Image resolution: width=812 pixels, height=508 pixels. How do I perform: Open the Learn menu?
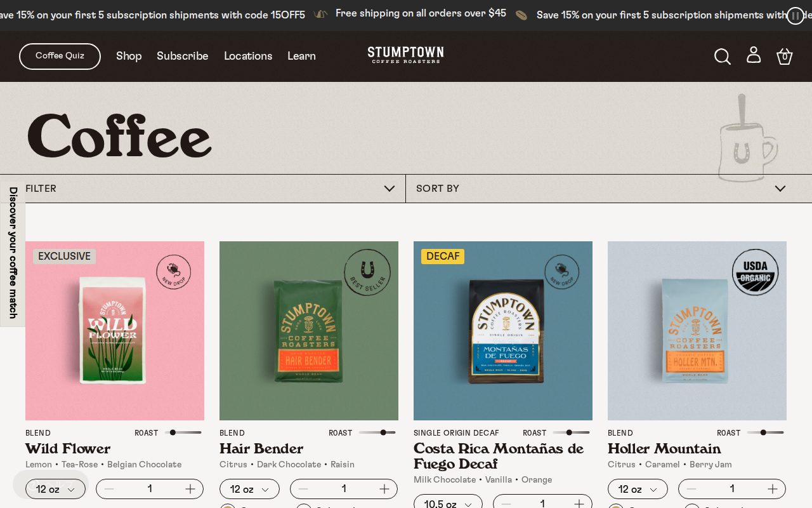pos(301,56)
